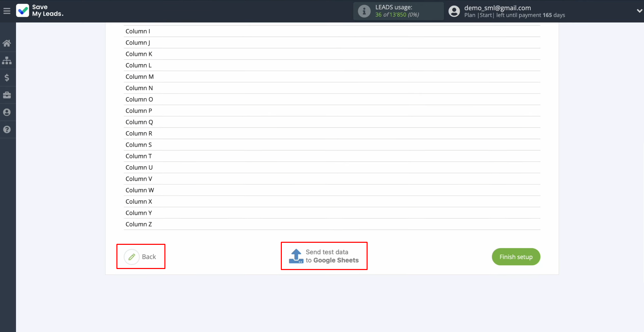Select the Column K field
Screen dimensions: 644x332
pos(332,54)
